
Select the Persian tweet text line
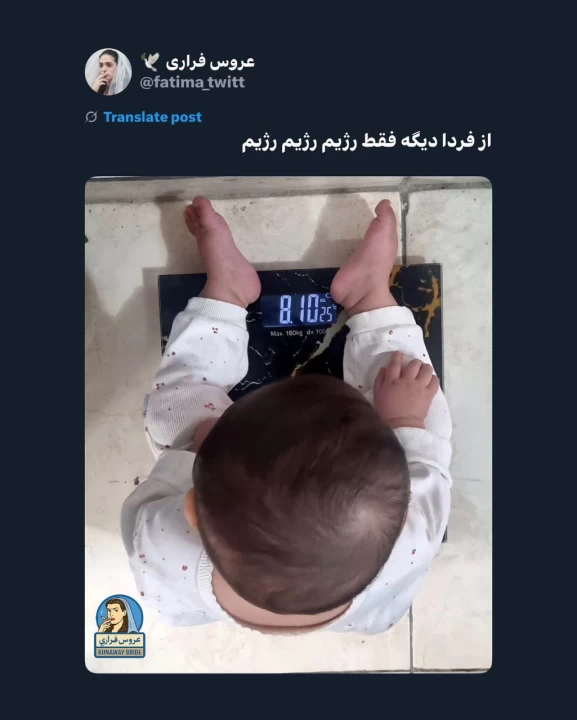click(367, 142)
